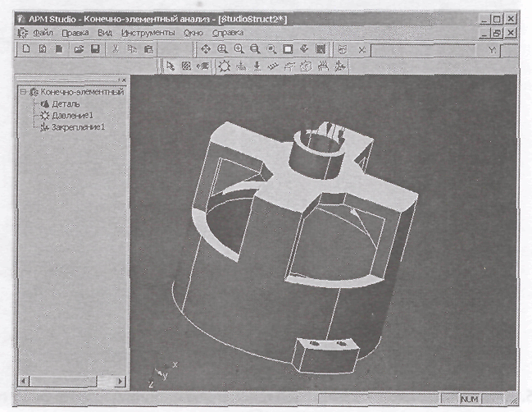The image size is (532, 412).
Task: Click the dark arrow-shaped icon after the hatched square
Action: click(x=203, y=66)
